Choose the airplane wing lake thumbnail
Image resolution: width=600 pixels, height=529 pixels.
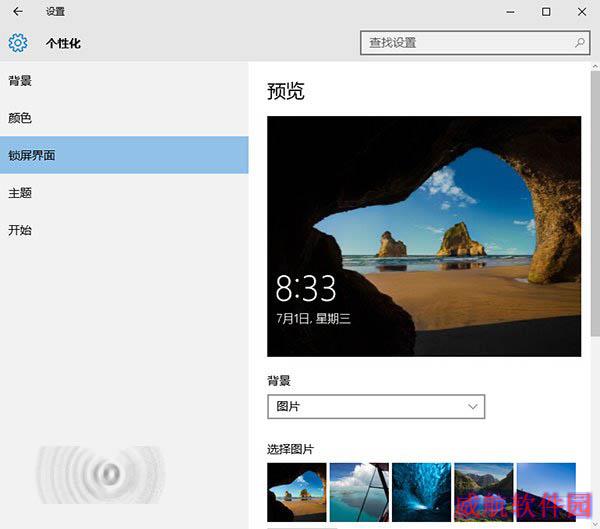[359, 492]
